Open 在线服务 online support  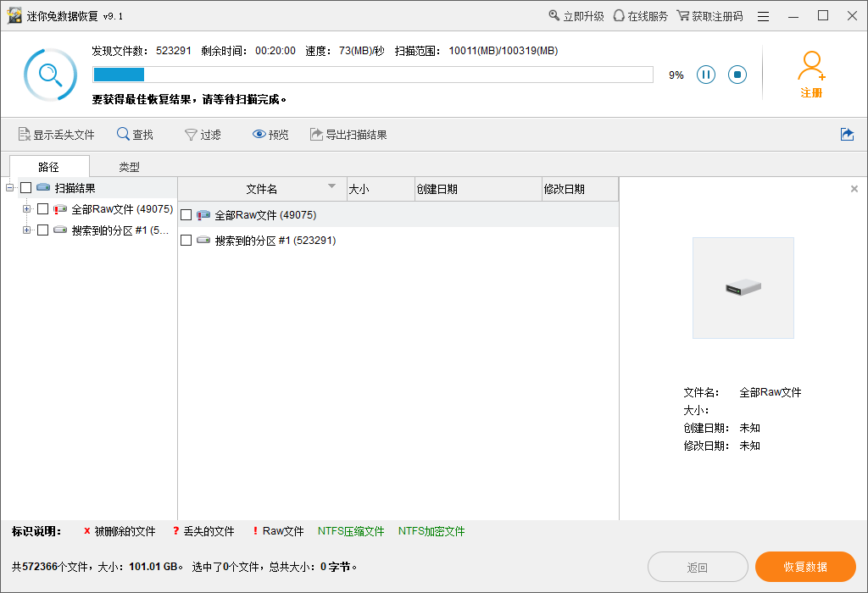tap(641, 16)
